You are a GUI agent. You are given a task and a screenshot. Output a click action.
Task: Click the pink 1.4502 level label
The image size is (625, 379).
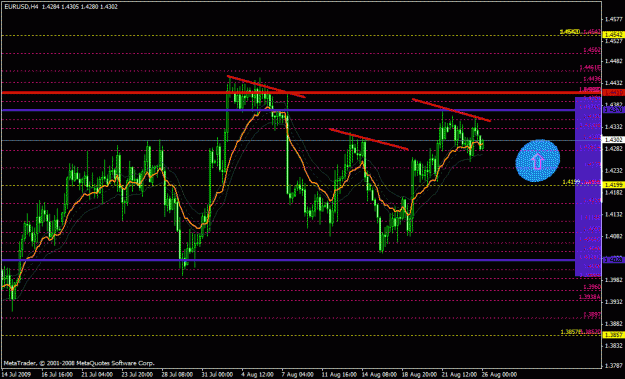[x=592, y=50]
